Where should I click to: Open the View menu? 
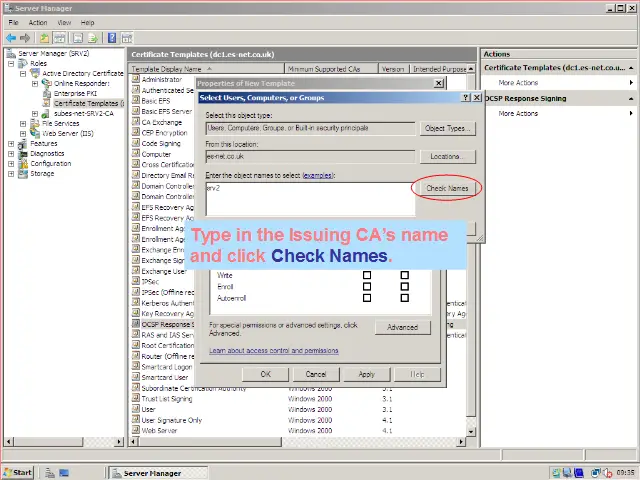[64, 22]
